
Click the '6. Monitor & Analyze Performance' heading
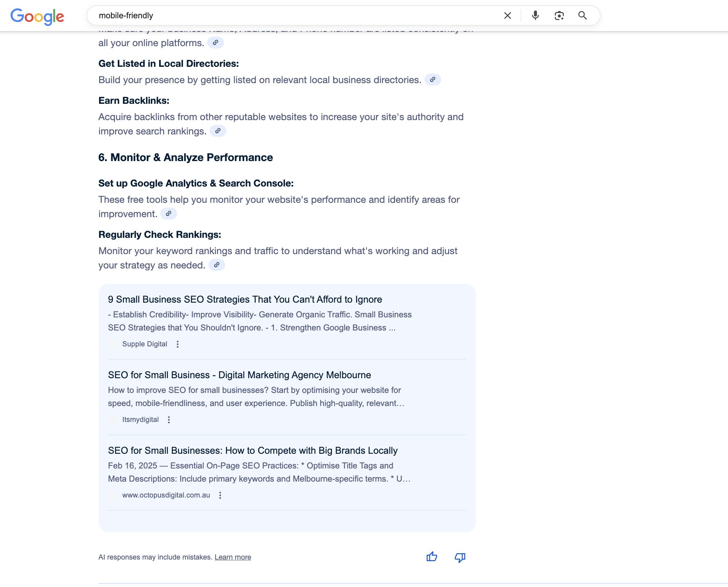point(186,157)
